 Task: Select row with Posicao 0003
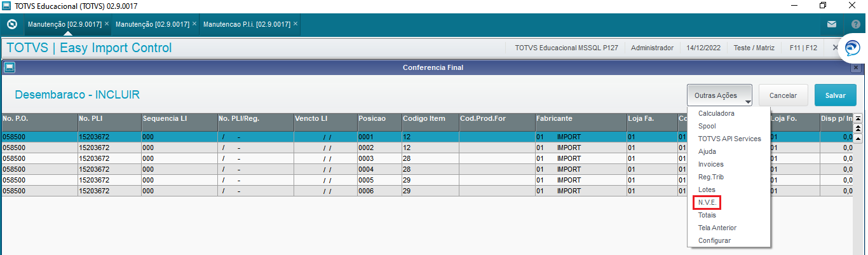click(426, 158)
